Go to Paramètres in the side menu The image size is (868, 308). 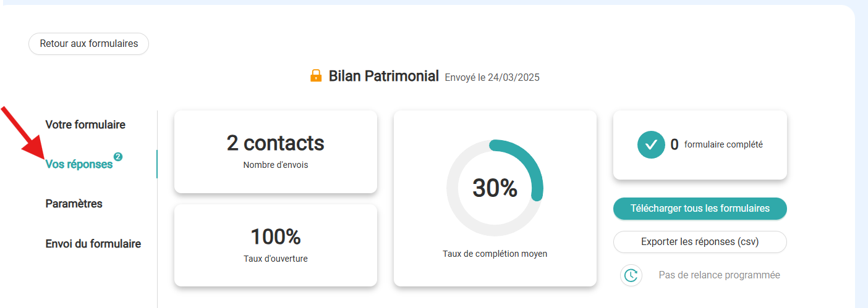pyautogui.click(x=74, y=204)
